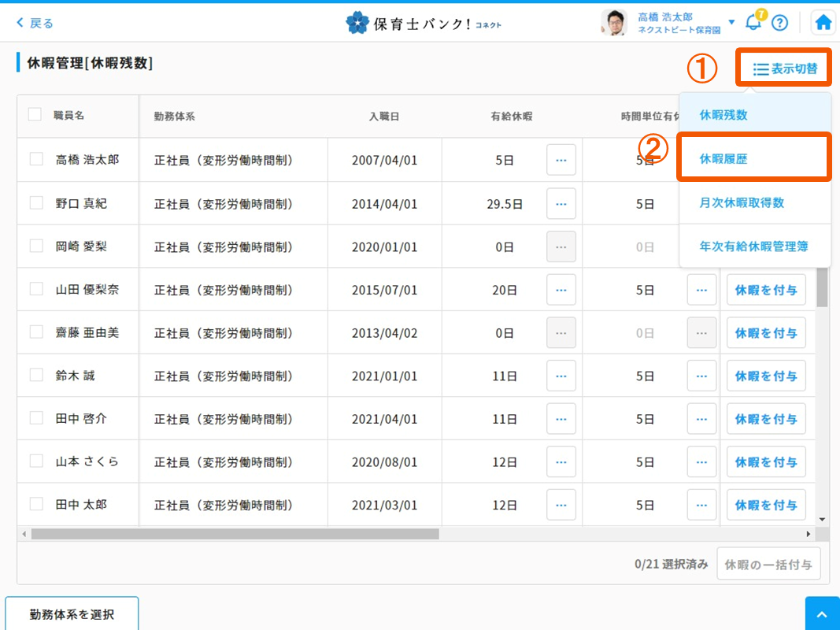840x630 pixels.
Task: Click the horizontal scrollbar of the table
Action: click(x=235, y=534)
